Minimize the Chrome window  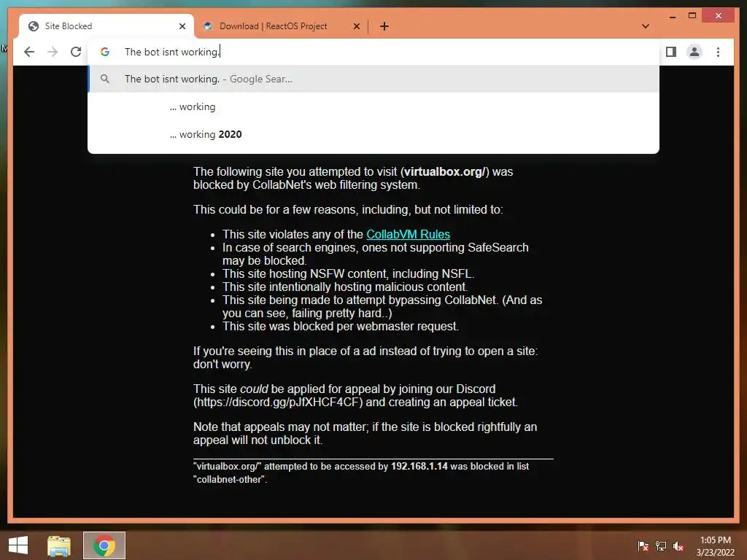(x=673, y=16)
